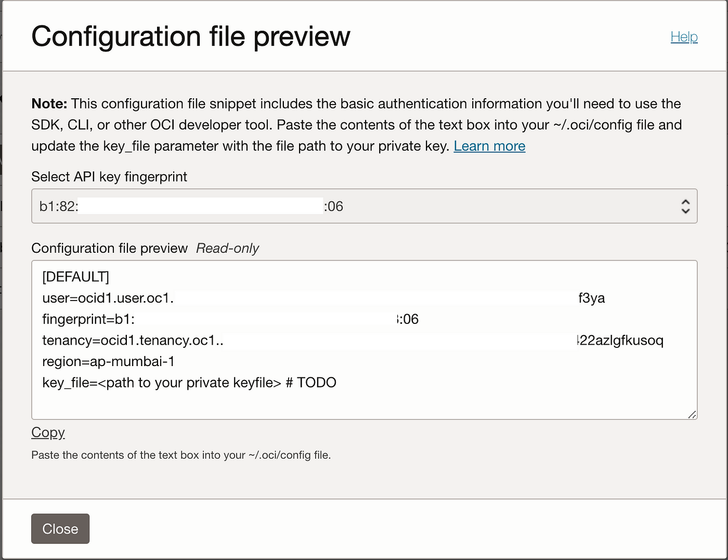Click the user=ocid1.user.oc1. line
The height and width of the screenshot is (560, 728).
click(x=323, y=298)
